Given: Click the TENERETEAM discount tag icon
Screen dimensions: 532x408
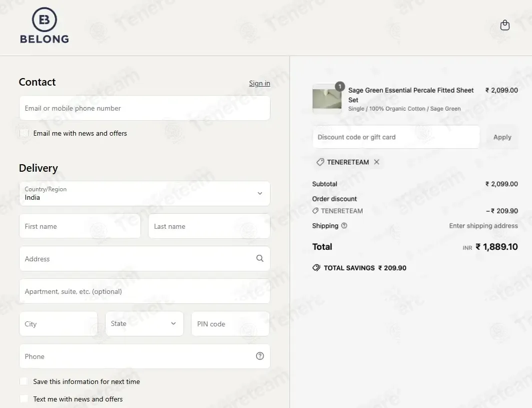Looking at the screenshot, I should point(320,162).
